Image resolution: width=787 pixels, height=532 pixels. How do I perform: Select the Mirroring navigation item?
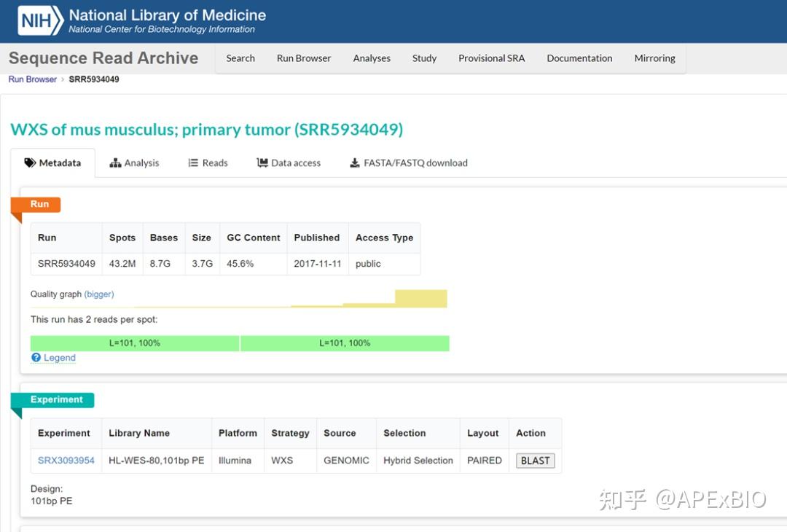click(654, 58)
